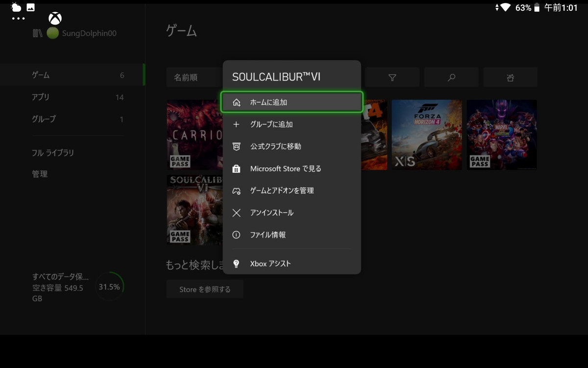The width and height of the screenshot is (588, 368).
Task: Click the Microsoft Store bag icon
Action: point(237,169)
